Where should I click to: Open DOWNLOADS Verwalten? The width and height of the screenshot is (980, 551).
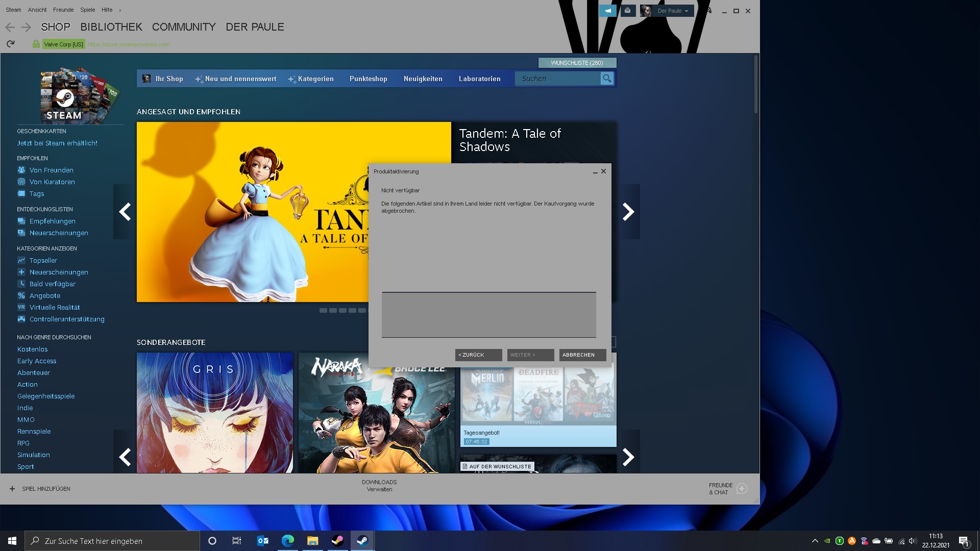pos(379,486)
